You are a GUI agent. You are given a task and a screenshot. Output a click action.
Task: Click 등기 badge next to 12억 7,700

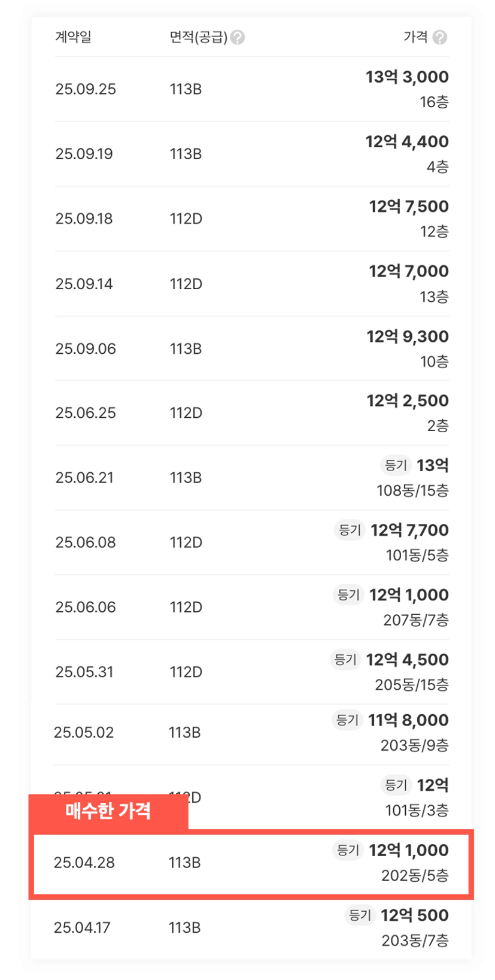350,530
